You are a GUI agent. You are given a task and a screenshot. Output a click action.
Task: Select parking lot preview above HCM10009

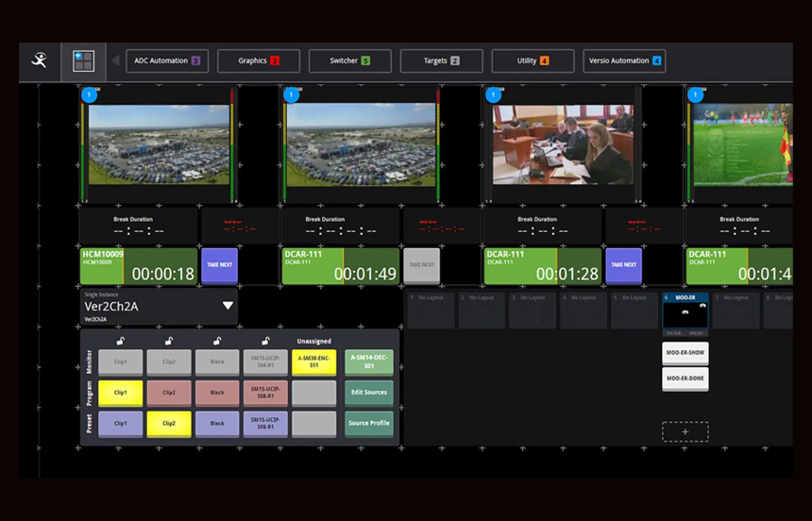159,144
